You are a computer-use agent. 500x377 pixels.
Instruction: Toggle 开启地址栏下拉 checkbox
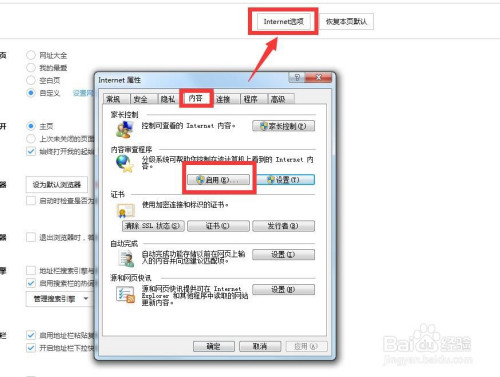pos(31,348)
